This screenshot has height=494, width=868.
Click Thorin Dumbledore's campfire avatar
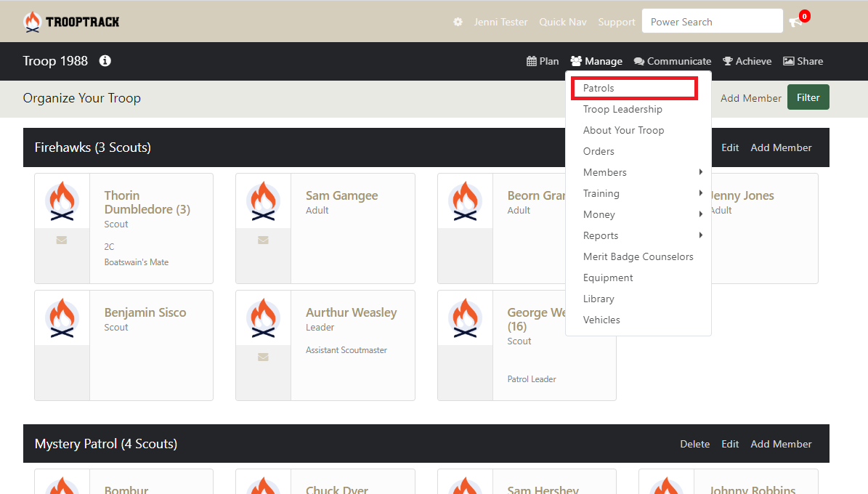click(x=62, y=201)
